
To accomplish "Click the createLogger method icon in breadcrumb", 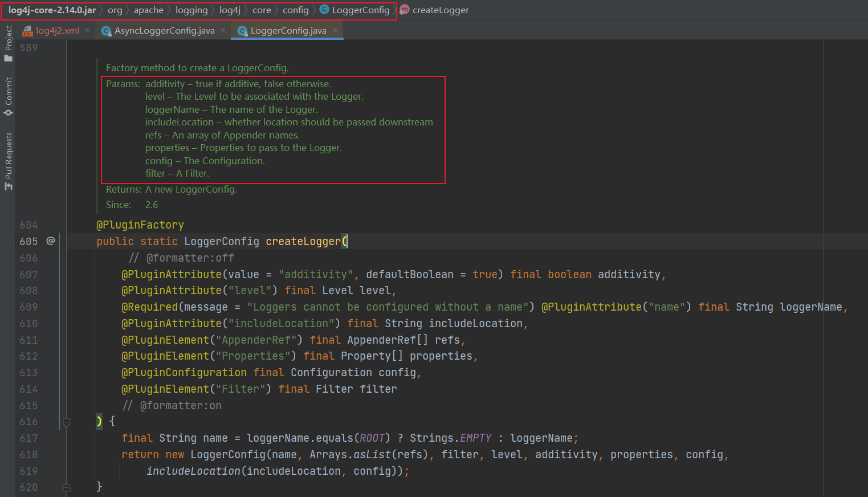I will click(x=405, y=10).
